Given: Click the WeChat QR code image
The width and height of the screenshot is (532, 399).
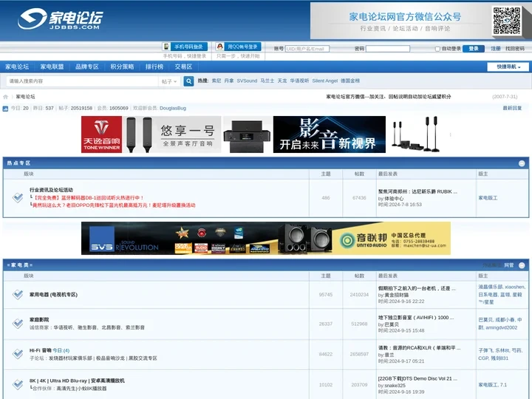Looking at the screenshot, I should pos(507,21).
